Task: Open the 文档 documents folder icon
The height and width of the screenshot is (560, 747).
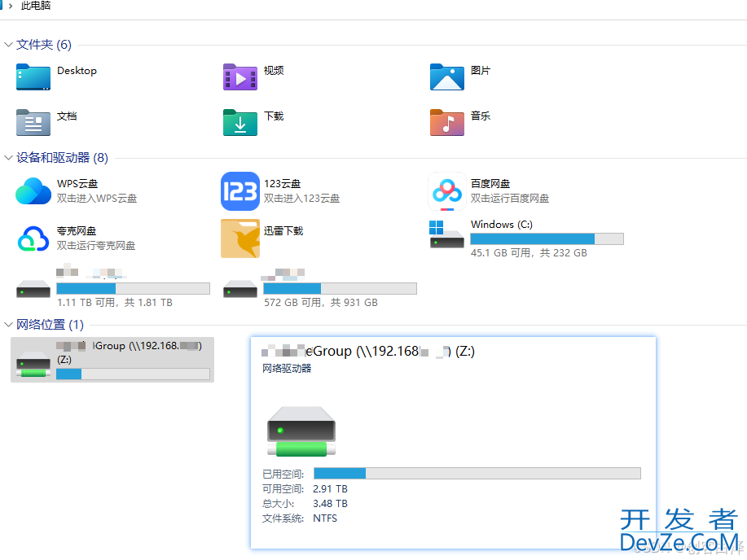Action: pyautogui.click(x=33, y=122)
